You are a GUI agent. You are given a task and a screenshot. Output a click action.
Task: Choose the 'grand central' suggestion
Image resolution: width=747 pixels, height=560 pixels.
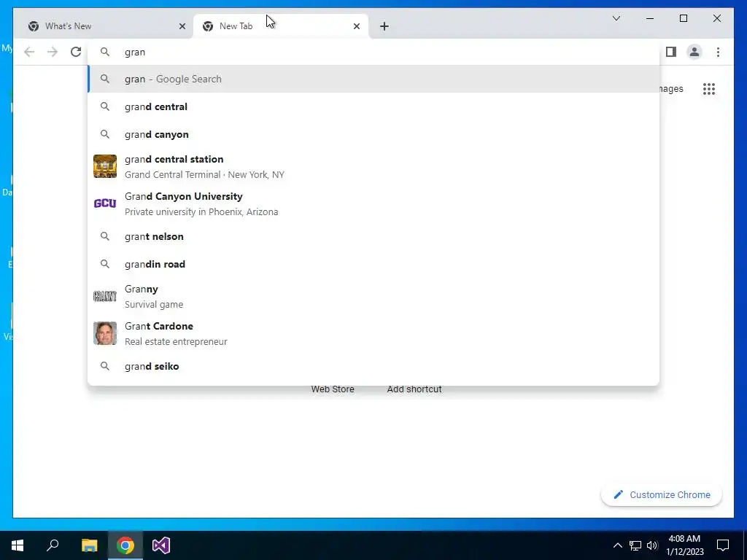click(x=374, y=106)
